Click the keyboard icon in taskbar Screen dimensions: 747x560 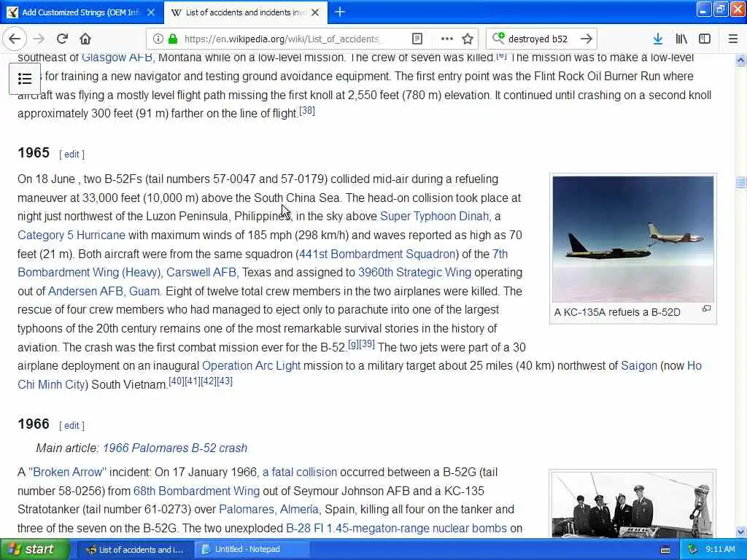665,550
